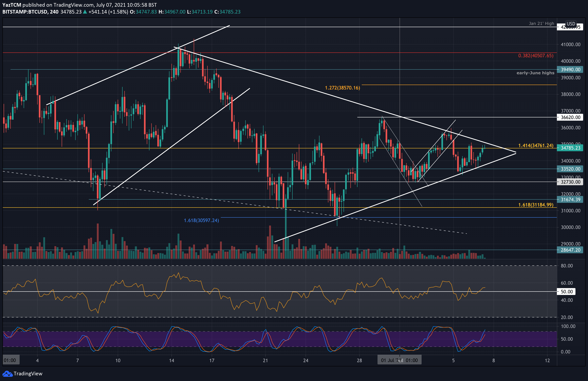Click the open value O:34747.83

click(143, 12)
